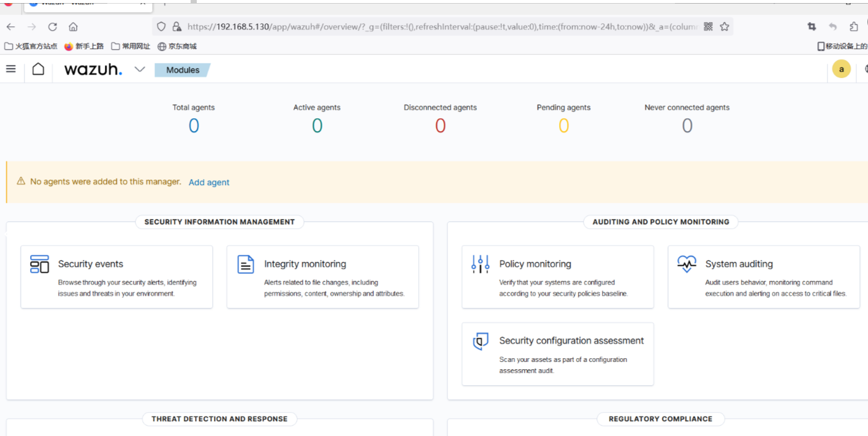
Task: Click the shield tracking protection icon
Action: (161, 27)
